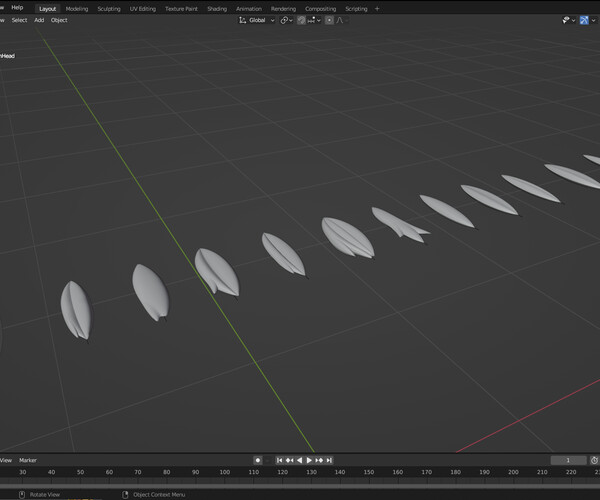Click frame 200 on the timeline ruler
Viewport: 600px width, 500px height.
[x=513, y=472]
